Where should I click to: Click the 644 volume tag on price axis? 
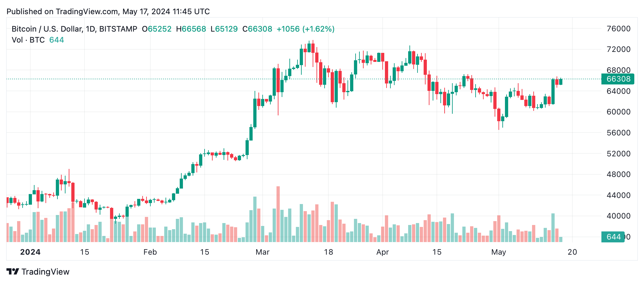point(613,237)
